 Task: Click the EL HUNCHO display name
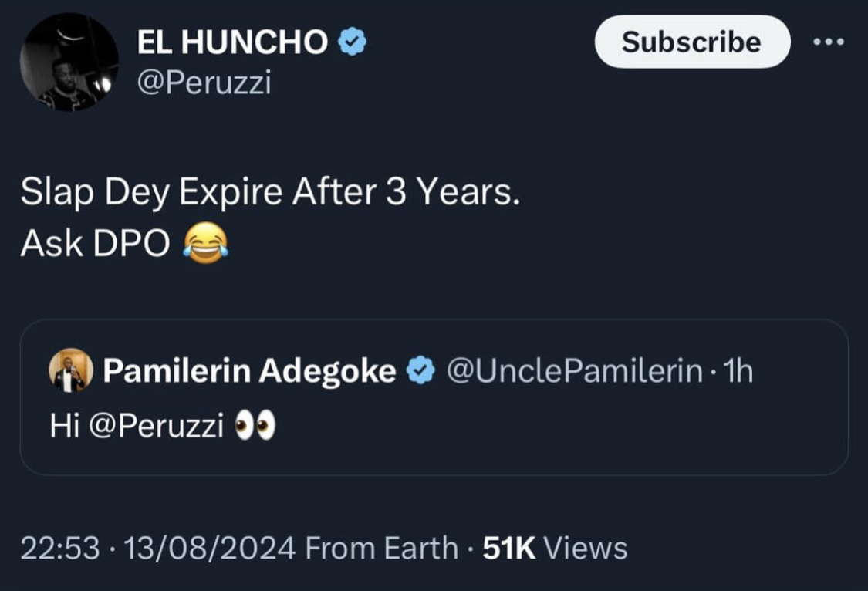(232, 43)
